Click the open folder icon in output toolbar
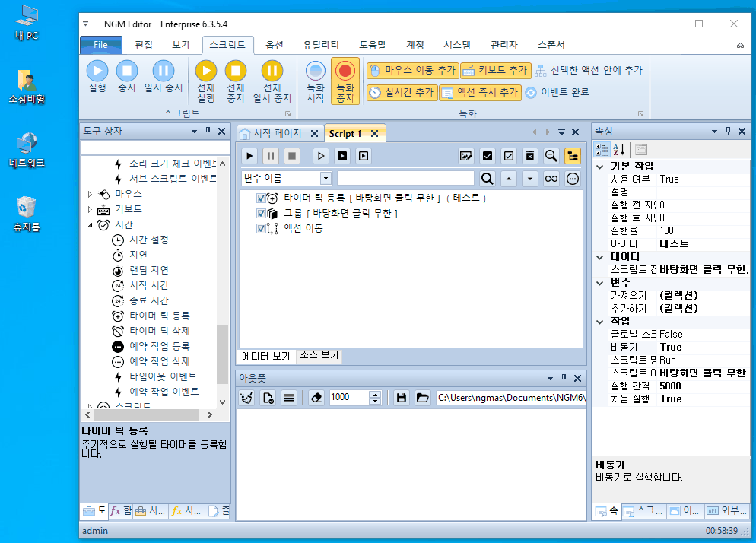756x543 pixels. tap(422, 398)
